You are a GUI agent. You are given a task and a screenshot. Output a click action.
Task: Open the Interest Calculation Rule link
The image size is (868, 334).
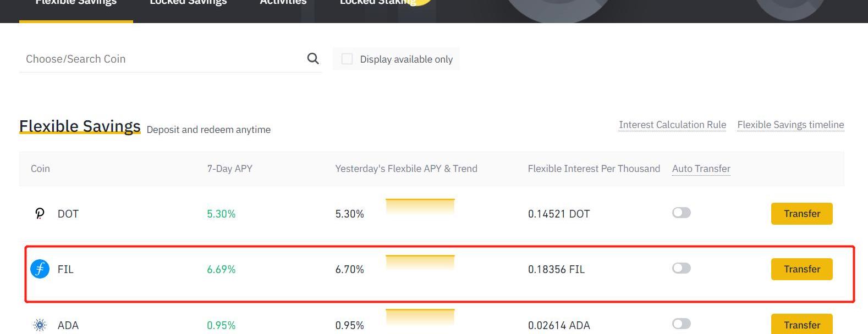[672, 125]
